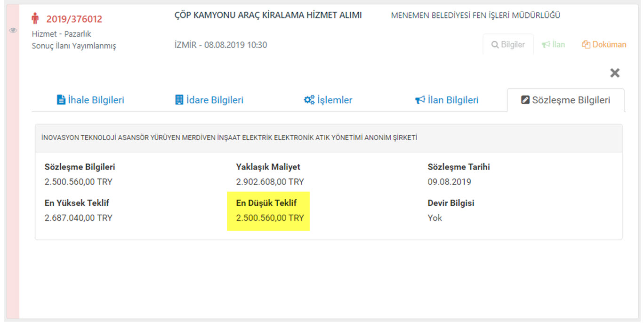Click the ÇÖP KAMYONU ARAÇ KİRALAMA title
Image resolution: width=644 pixels, height=324 pixels.
pos(268,16)
